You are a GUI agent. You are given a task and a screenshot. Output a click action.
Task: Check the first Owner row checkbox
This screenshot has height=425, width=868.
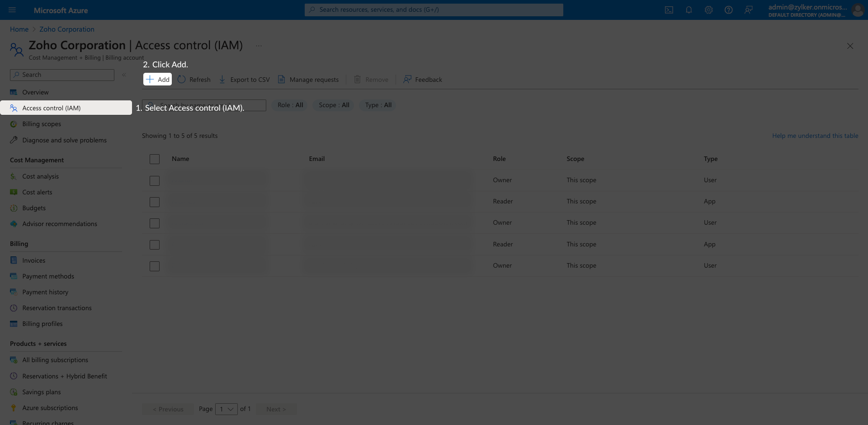pyautogui.click(x=155, y=181)
